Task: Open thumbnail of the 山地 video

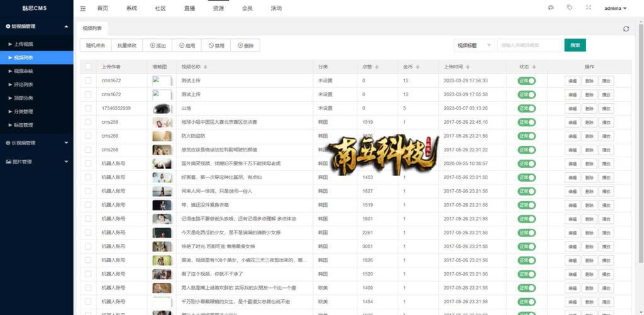Action: (x=162, y=108)
